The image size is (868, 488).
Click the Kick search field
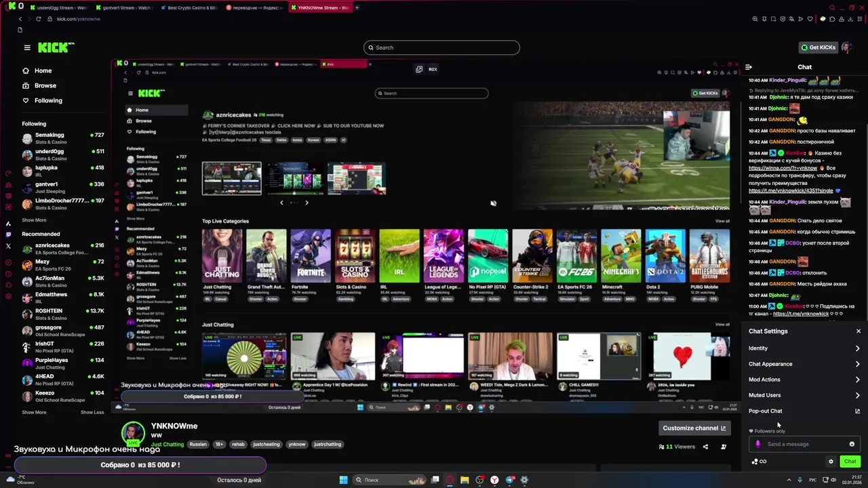point(441,47)
